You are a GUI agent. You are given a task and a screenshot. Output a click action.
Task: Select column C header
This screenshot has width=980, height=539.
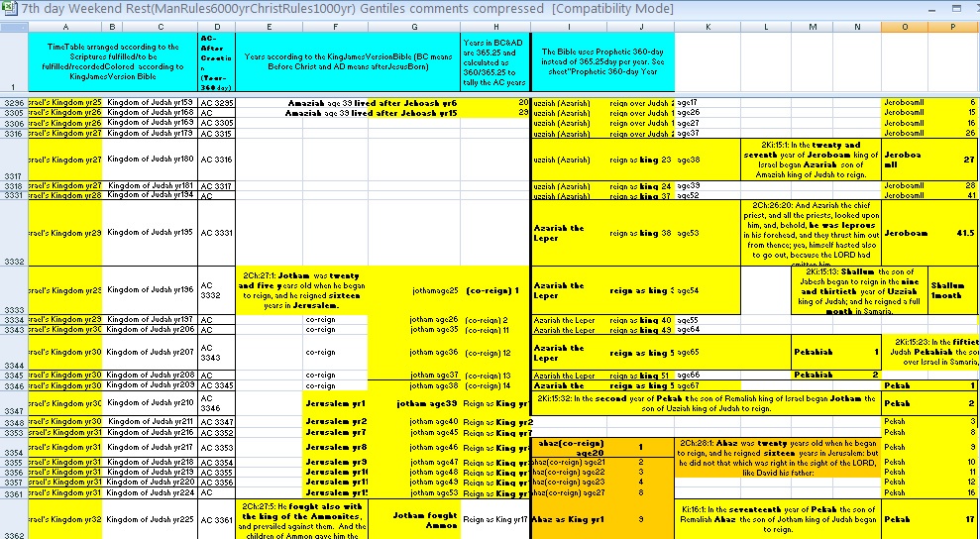(x=160, y=27)
